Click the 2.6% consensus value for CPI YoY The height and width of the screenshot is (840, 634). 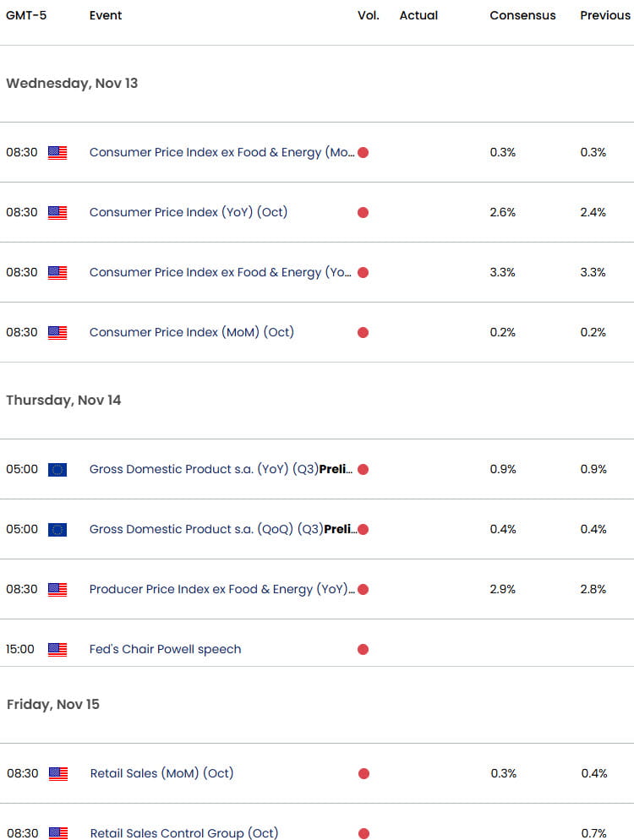pyautogui.click(x=502, y=213)
